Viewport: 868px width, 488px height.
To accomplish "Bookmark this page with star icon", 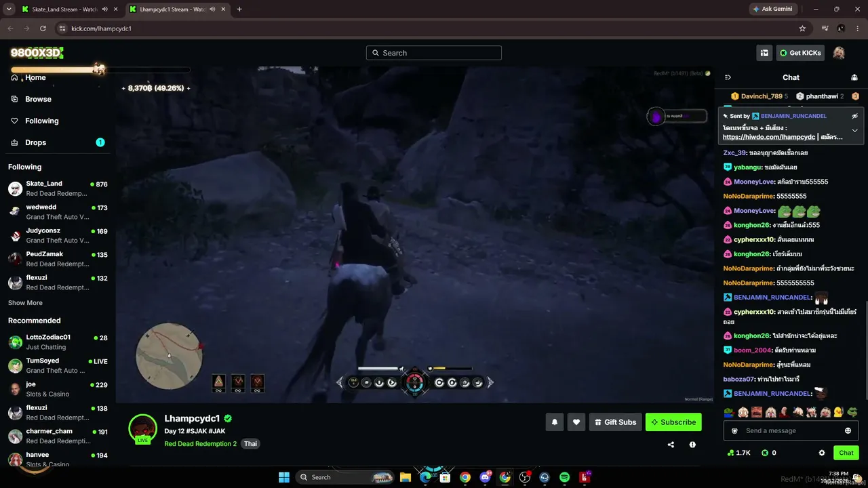I will (802, 28).
